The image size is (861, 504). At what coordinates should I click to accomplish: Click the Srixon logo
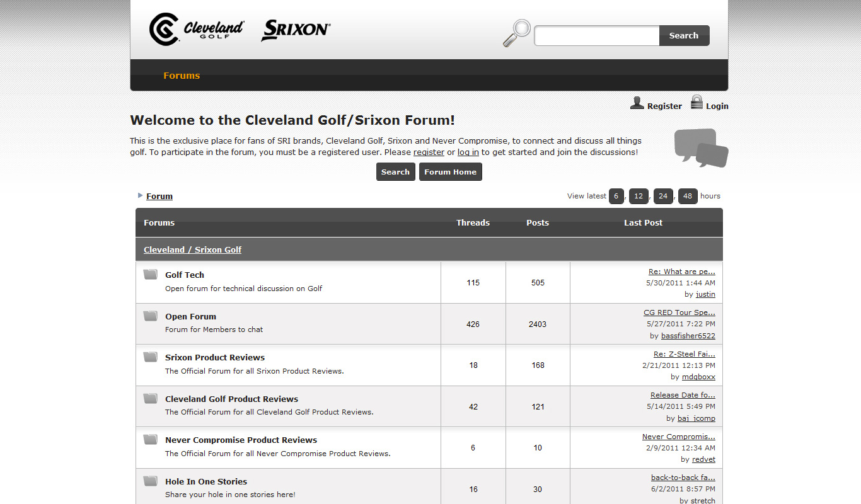point(295,29)
